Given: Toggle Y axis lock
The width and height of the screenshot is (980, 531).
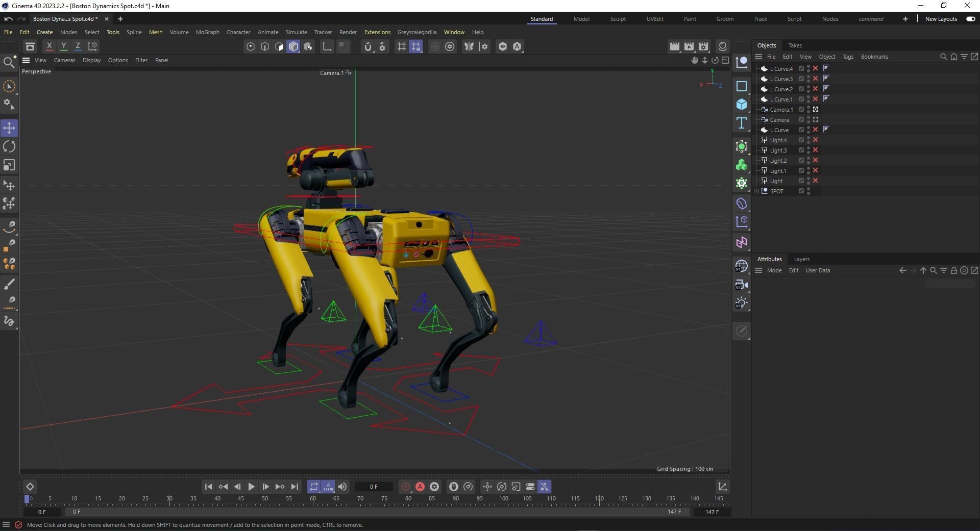Looking at the screenshot, I should [x=64, y=46].
